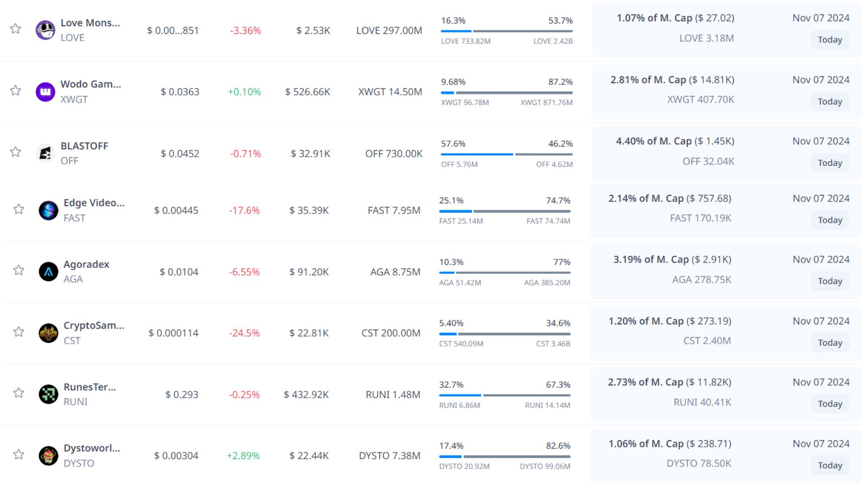Click the Edge Video FAST logo

48,211
